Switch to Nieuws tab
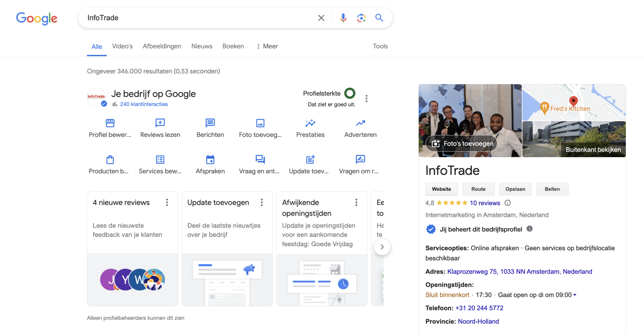The width and height of the screenshot is (644, 334). (x=202, y=46)
